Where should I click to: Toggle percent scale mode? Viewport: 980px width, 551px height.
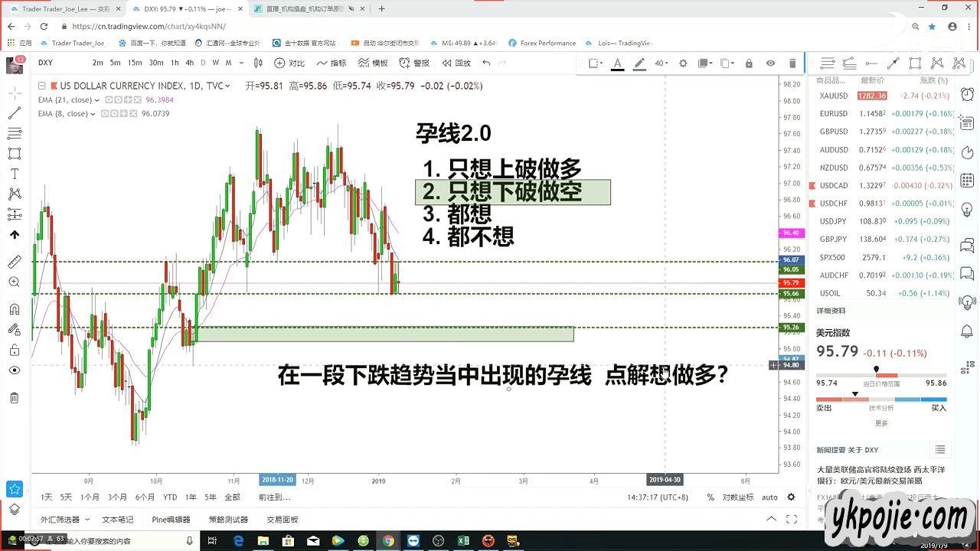click(710, 497)
